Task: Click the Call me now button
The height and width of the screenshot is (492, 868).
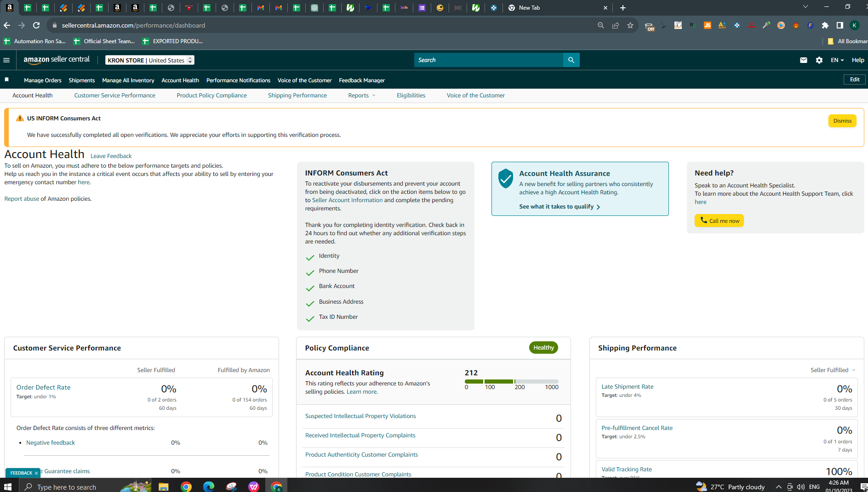Action: click(719, 221)
